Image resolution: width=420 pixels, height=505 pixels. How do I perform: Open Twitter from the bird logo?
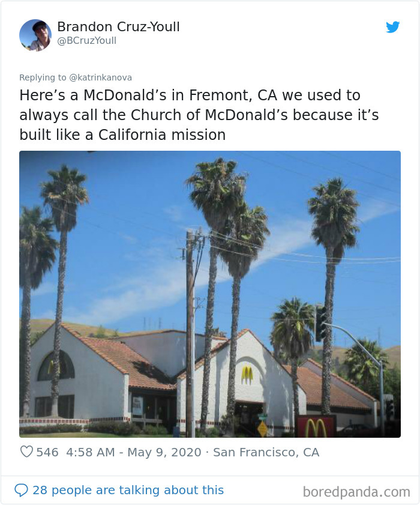pyautogui.click(x=393, y=27)
